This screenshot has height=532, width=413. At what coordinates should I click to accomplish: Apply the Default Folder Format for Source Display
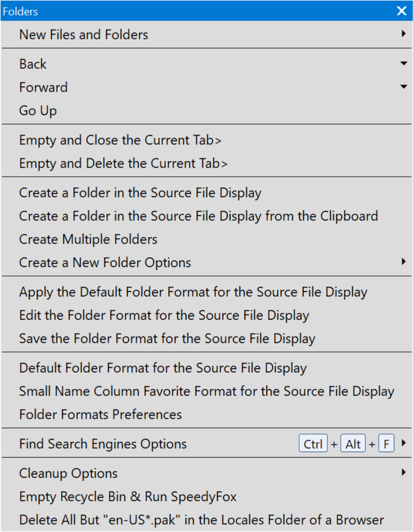193,292
